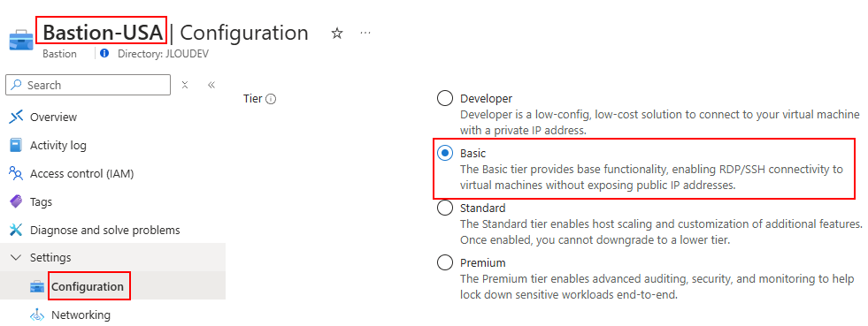Click the favorite star icon
This screenshot has height=326, width=868.
pos(336,34)
